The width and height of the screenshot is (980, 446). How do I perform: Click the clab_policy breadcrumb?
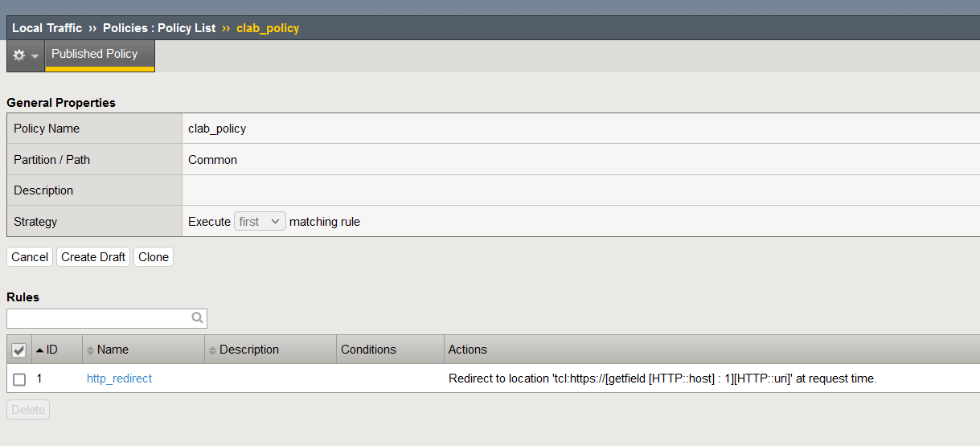pos(268,28)
